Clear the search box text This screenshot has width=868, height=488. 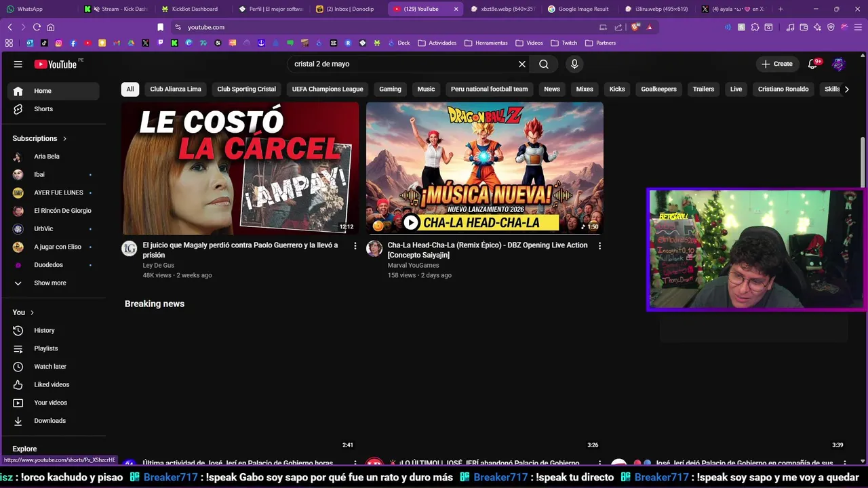[x=522, y=64]
